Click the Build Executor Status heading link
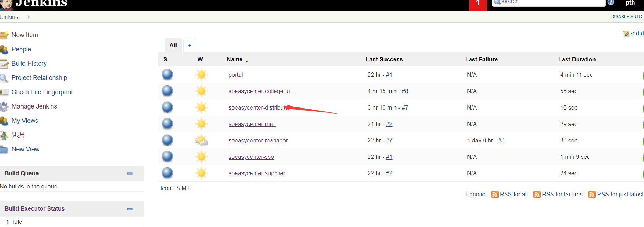644x227 pixels. click(35, 208)
